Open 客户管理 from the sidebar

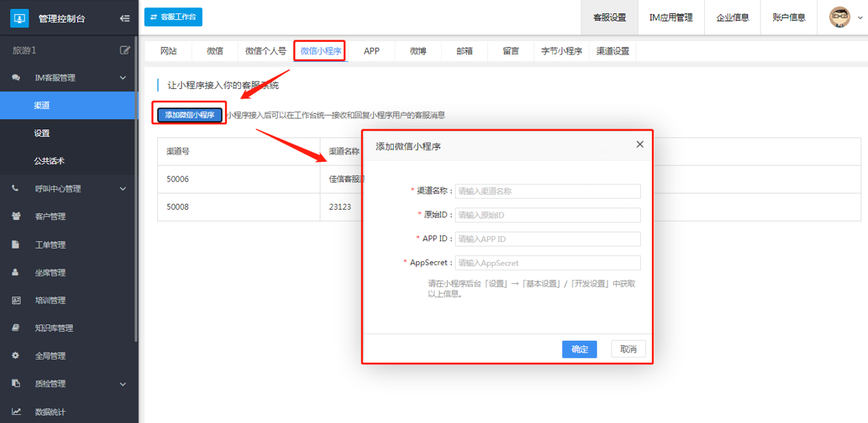click(50, 217)
